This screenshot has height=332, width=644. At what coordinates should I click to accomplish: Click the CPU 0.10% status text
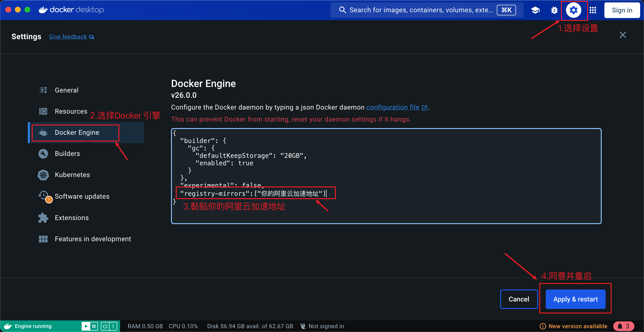[183, 326]
